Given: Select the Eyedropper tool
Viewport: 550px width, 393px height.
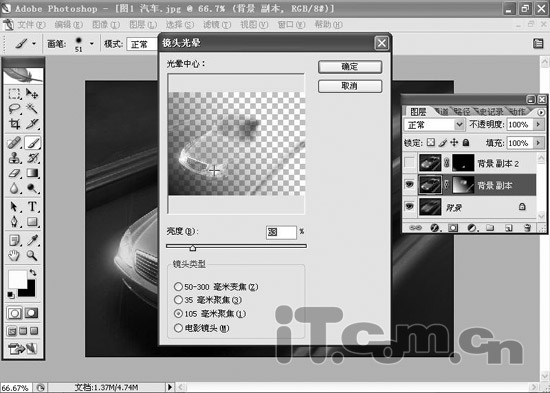Looking at the screenshot, I should [x=32, y=240].
